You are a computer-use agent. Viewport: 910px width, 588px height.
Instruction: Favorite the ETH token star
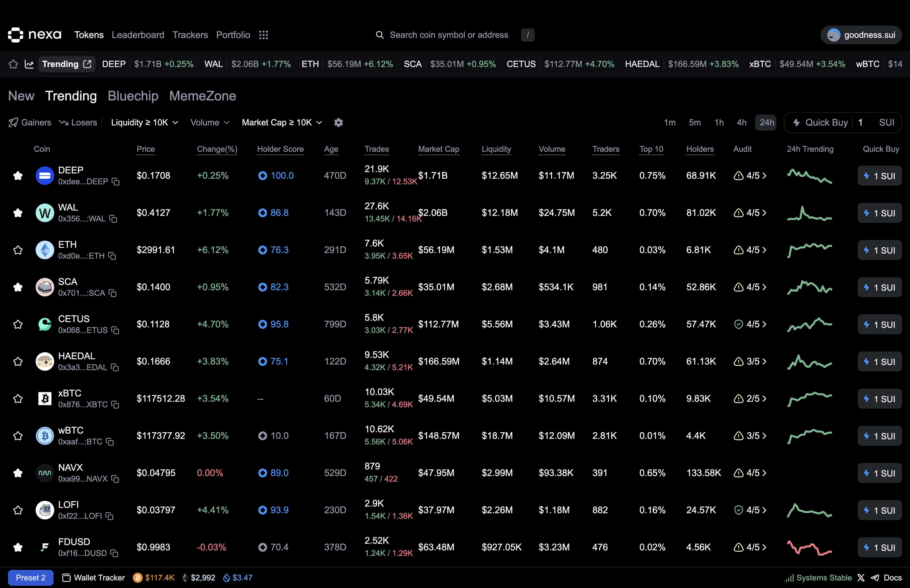pyautogui.click(x=18, y=250)
